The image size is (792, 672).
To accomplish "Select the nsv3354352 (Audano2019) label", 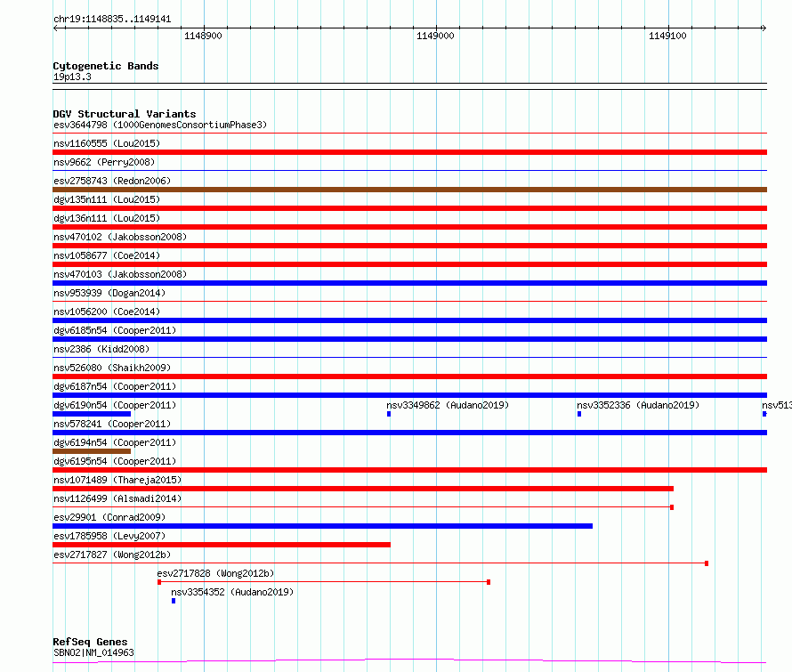I will (x=232, y=592).
